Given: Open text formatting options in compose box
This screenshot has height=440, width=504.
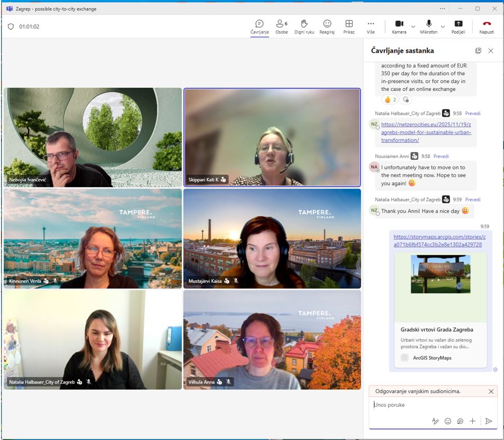Looking at the screenshot, I should [x=436, y=421].
